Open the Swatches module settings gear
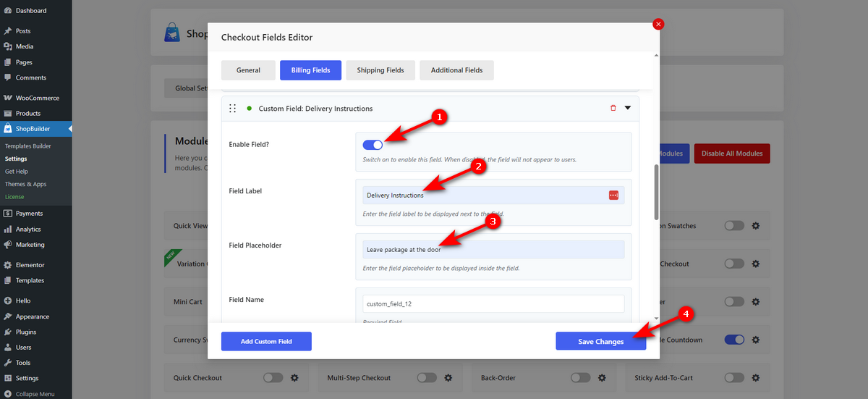This screenshot has width=868, height=399. (756, 226)
